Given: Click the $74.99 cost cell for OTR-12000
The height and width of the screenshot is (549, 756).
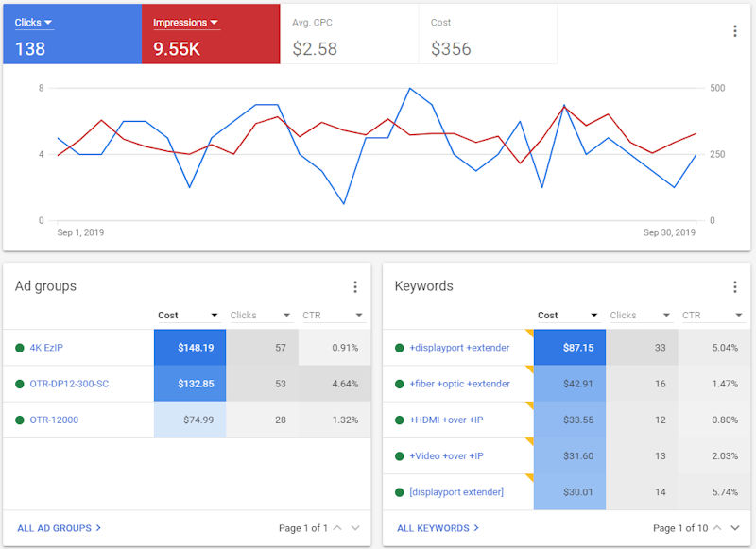Looking at the screenshot, I should (190, 420).
